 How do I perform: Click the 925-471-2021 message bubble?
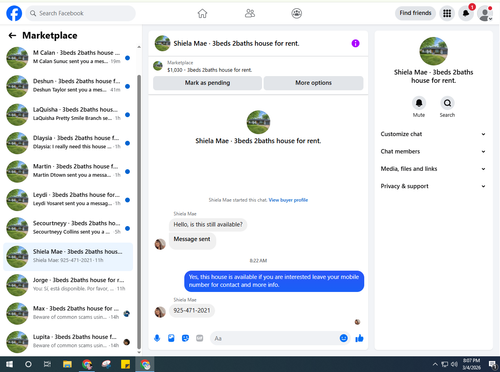[192, 311]
